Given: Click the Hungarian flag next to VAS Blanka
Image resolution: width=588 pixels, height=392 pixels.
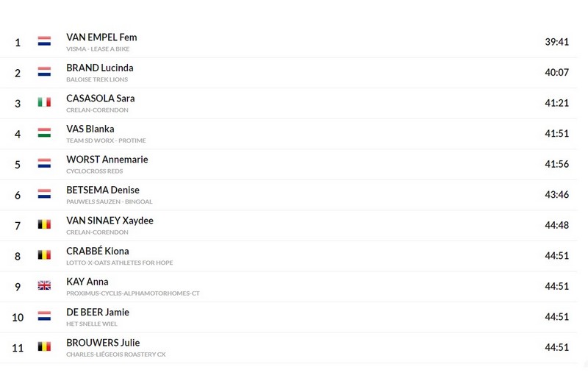Looking at the screenshot, I should coord(44,132).
